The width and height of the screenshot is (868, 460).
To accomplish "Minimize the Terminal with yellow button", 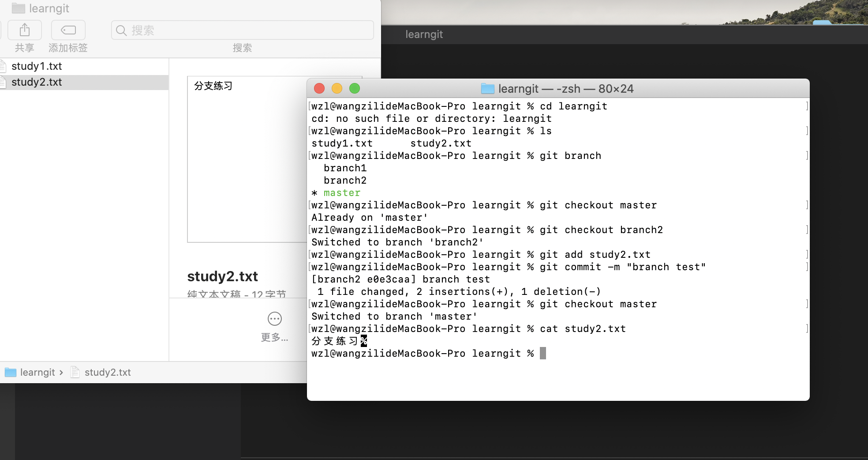I will tap(337, 89).
